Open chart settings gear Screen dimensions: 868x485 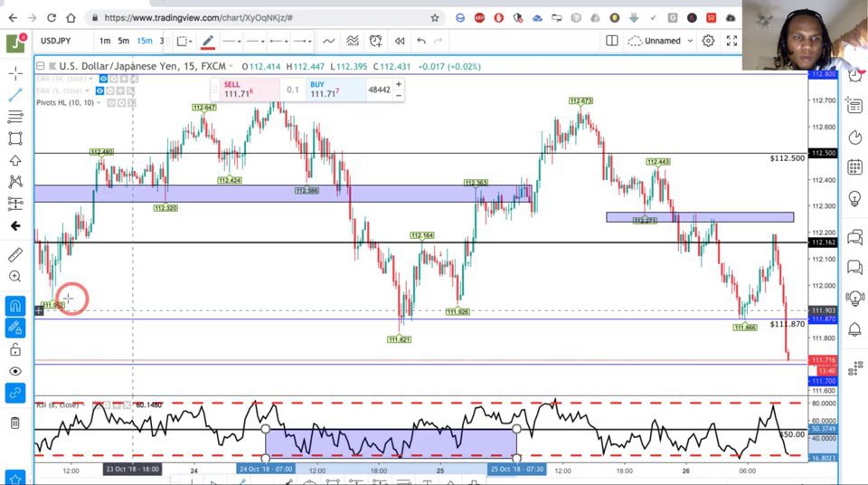[x=708, y=41]
